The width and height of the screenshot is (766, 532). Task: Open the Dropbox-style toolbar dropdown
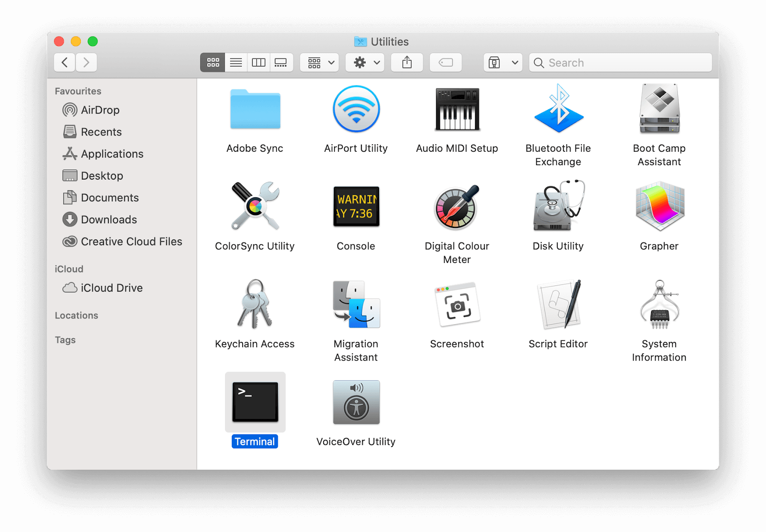point(503,62)
